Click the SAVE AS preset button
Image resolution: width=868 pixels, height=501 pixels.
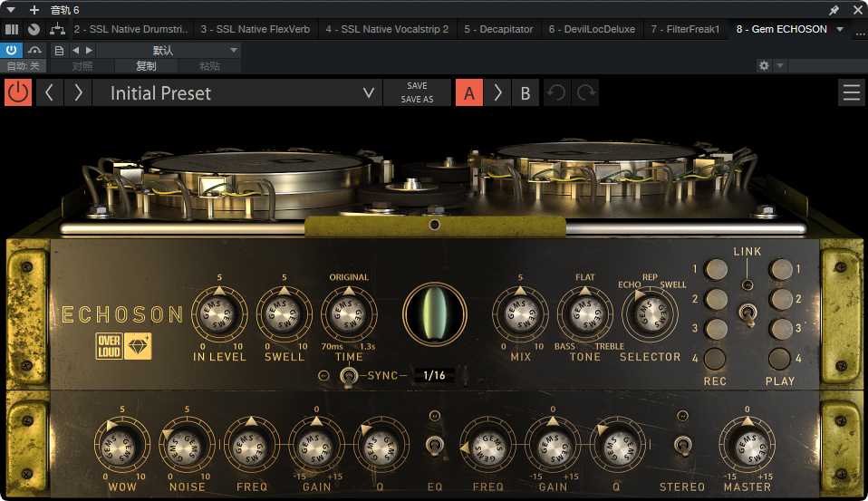click(417, 99)
